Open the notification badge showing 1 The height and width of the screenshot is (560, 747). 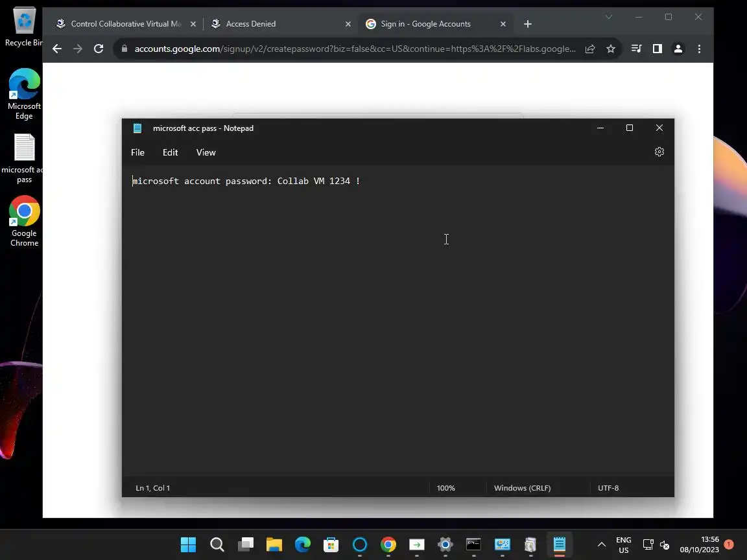click(x=729, y=544)
